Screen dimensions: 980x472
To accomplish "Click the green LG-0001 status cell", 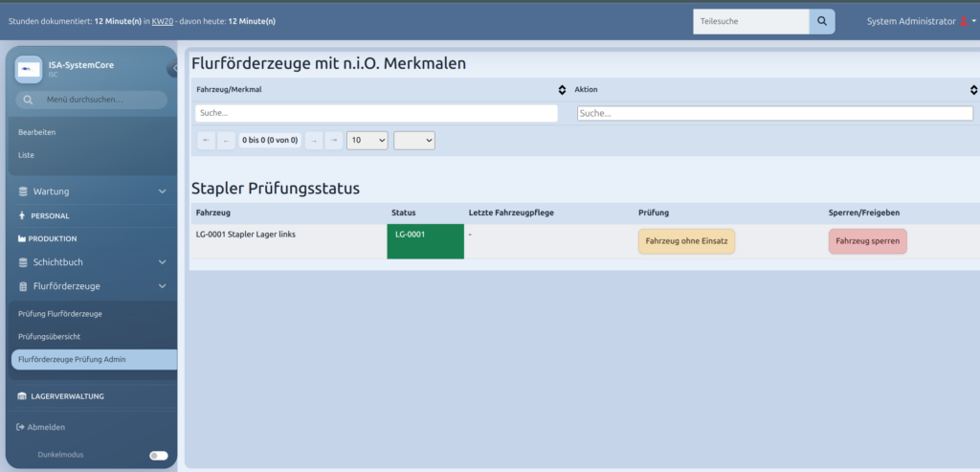I will point(426,241).
